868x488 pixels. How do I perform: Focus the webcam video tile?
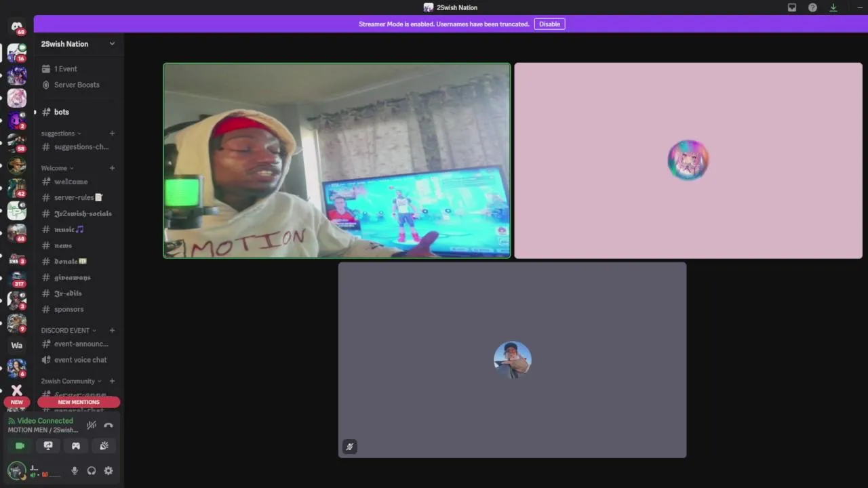tap(337, 161)
